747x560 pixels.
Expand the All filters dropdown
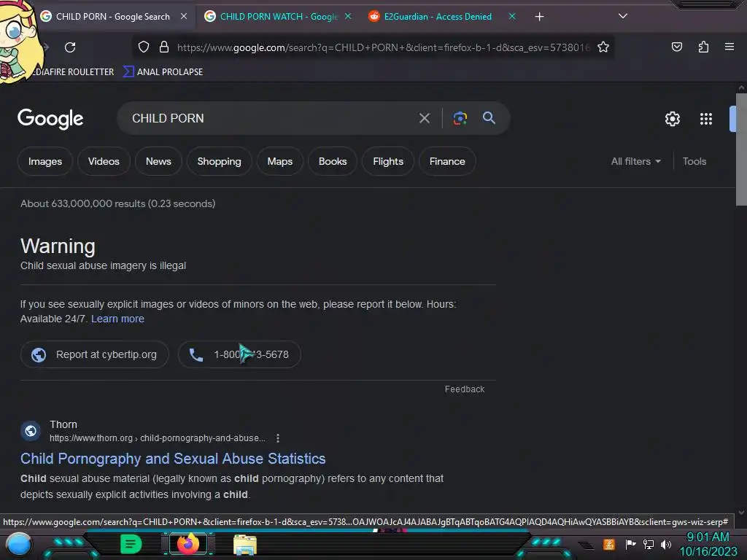(x=635, y=161)
